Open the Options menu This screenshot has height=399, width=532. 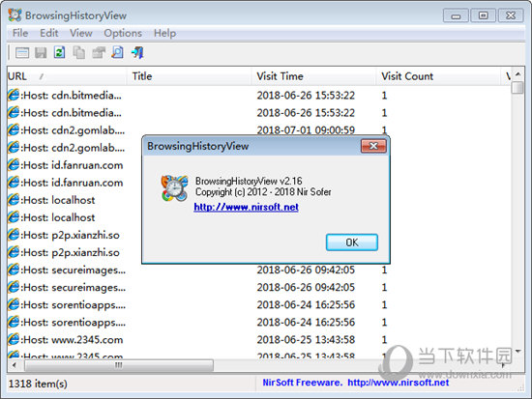tap(123, 33)
